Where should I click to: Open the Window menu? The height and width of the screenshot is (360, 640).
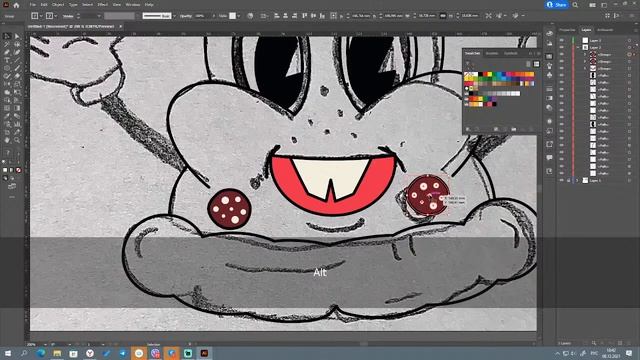click(x=133, y=5)
